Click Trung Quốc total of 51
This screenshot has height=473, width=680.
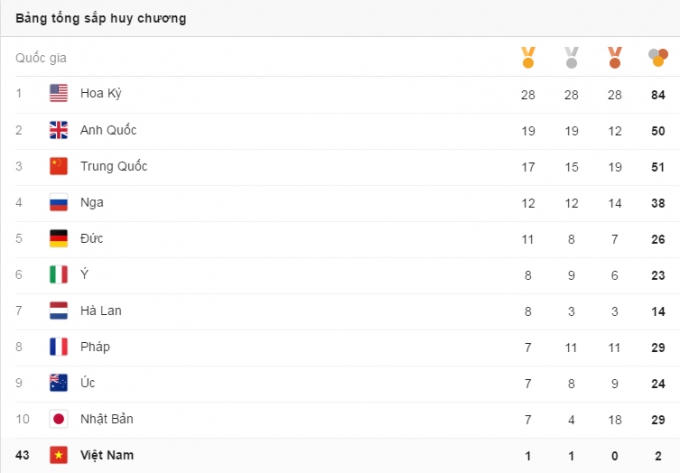(x=657, y=166)
